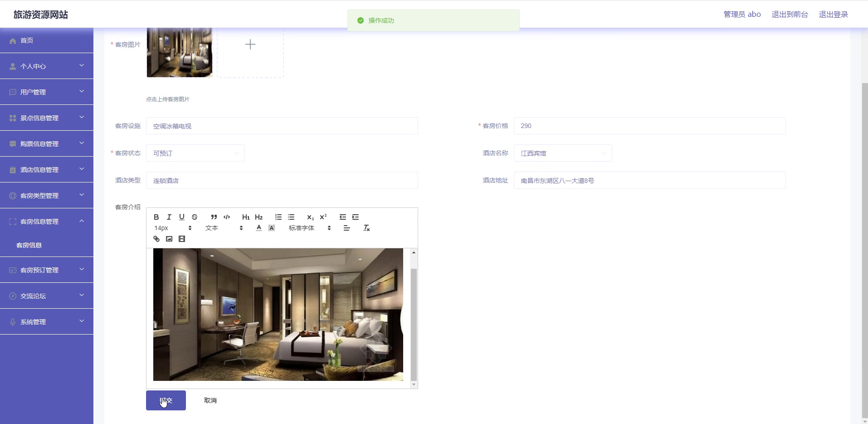Screen dimensions: 868x424
Task: Click 退出登录 logout link
Action: (x=833, y=15)
